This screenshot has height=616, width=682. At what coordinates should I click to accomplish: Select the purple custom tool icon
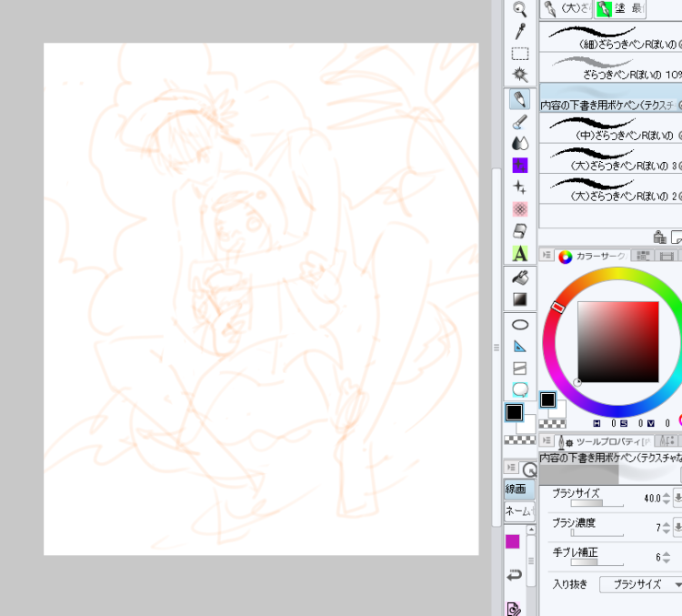click(x=520, y=166)
